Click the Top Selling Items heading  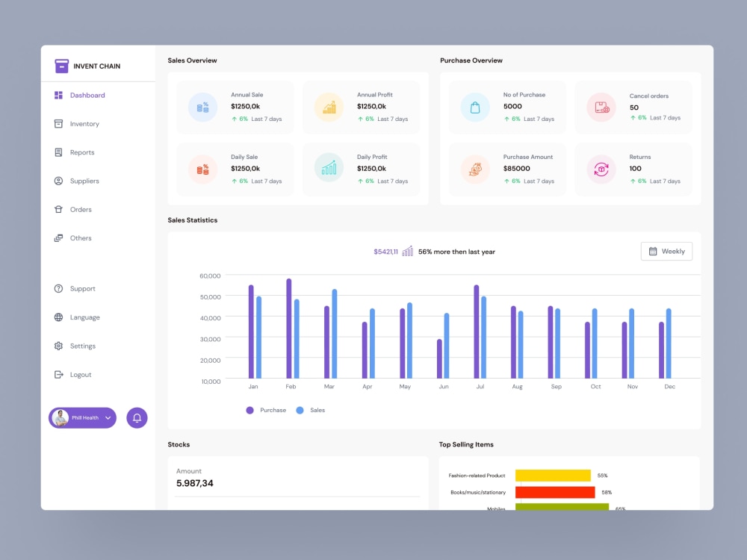(466, 444)
